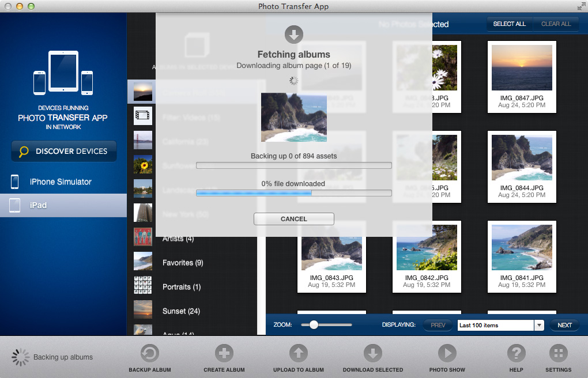Start the Photo Show play icon

point(447,353)
